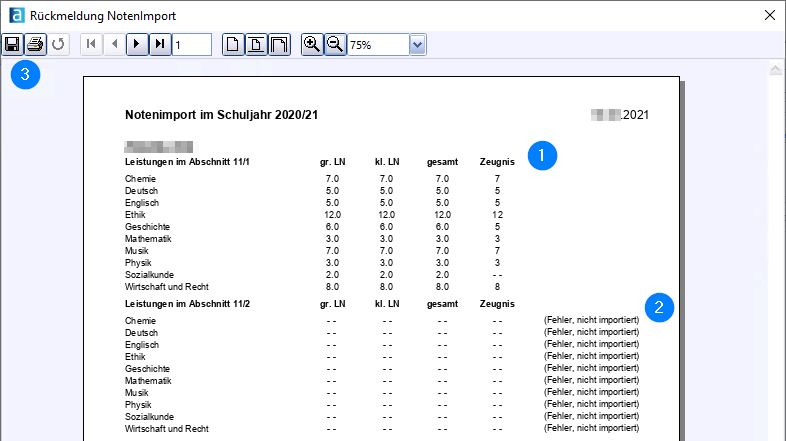Click the scrollbar up arrow

775,70
